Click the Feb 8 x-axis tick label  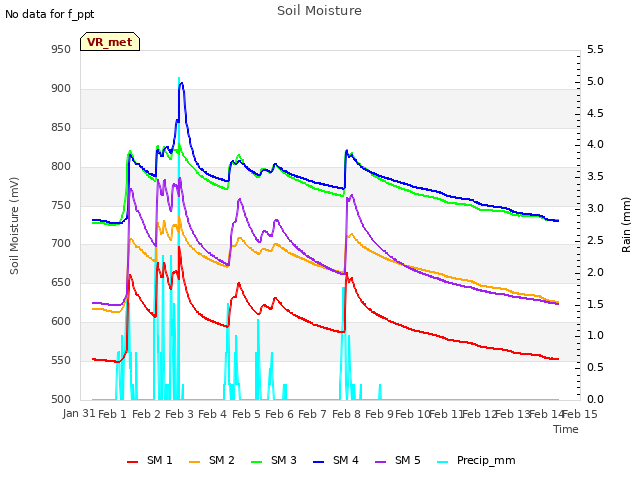(346, 414)
